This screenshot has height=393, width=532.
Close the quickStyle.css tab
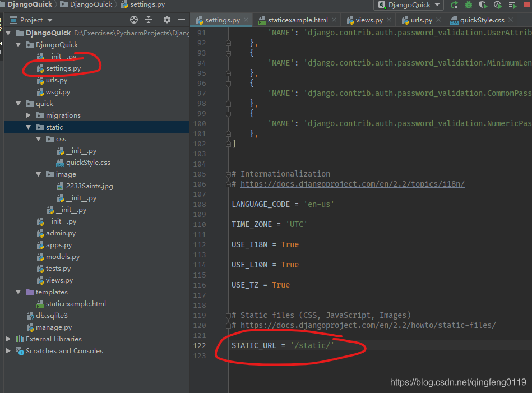tap(511, 20)
